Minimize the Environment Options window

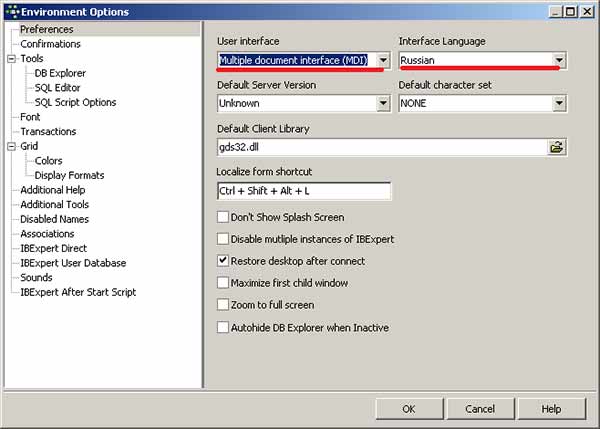click(556, 12)
